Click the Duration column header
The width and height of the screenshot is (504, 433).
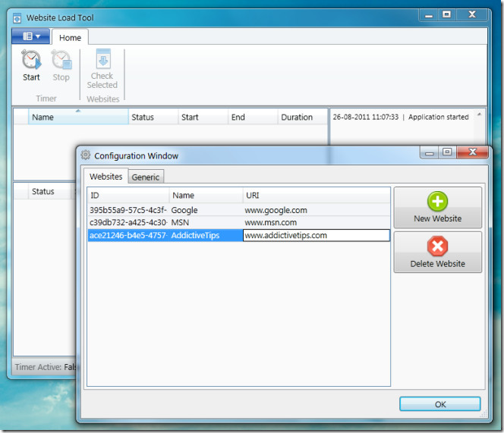click(302, 117)
